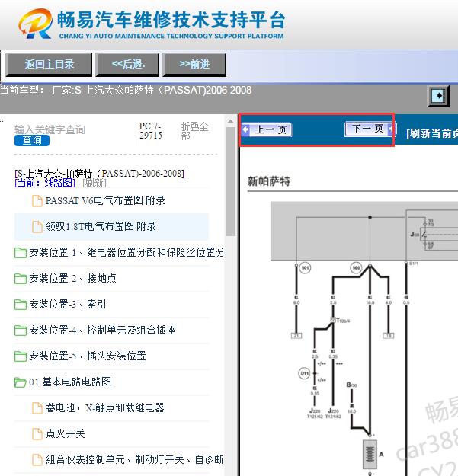Go to previous page with 上一页
This screenshot has height=476, width=458.
[x=267, y=130]
